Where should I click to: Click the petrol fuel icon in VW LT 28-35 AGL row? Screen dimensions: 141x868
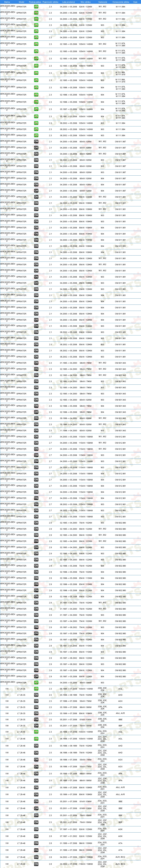(36, 689)
